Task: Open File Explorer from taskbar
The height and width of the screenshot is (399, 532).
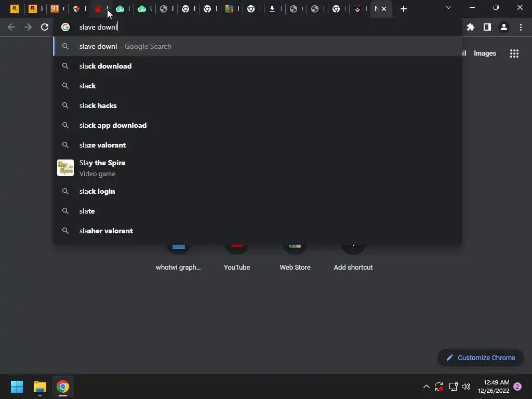Action: tap(39, 387)
